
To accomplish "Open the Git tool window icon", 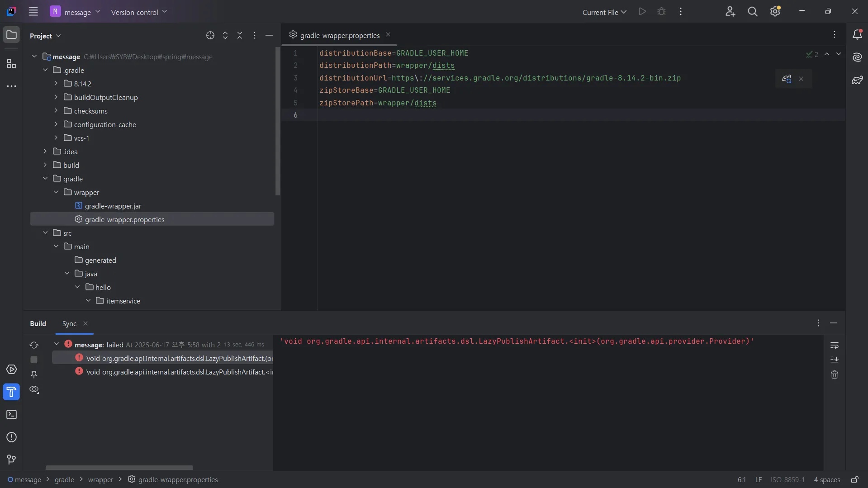I will (11, 460).
